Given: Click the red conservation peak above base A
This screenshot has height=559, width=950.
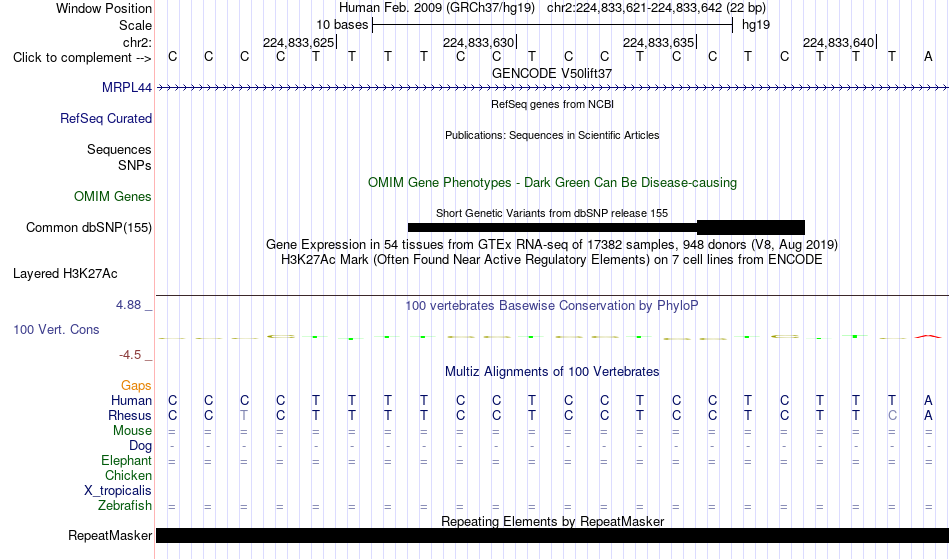Looking at the screenshot, I should [x=928, y=336].
